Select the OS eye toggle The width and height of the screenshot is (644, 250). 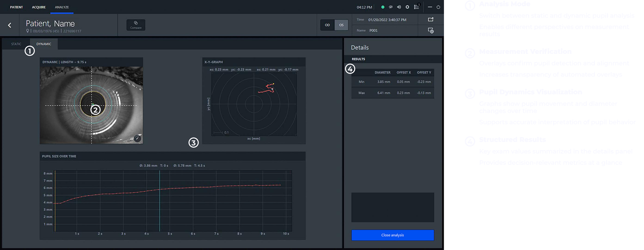point(341,25)
